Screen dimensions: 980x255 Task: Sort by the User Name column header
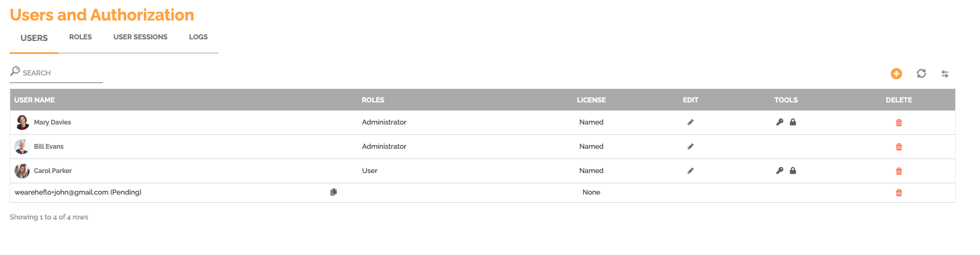click(x=34, y=100)
